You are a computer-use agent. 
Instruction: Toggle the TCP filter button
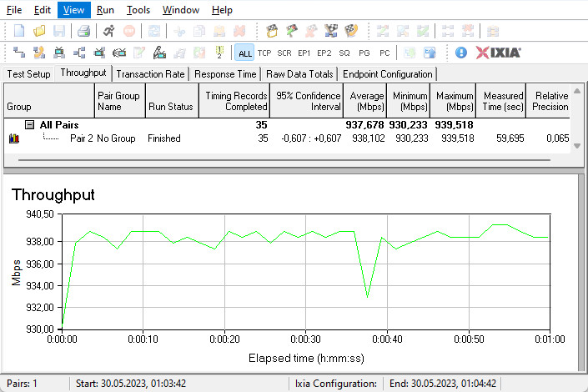coord(264,53)
